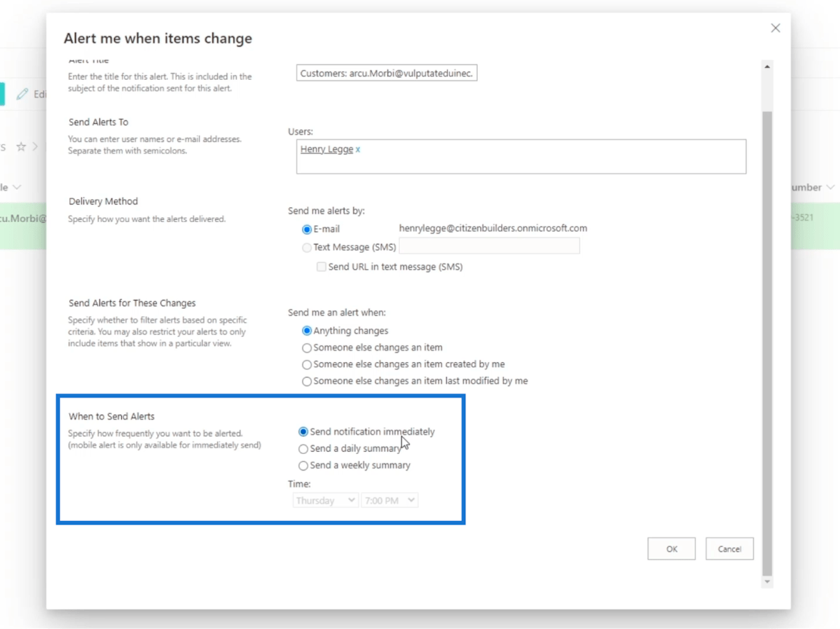Click the 'When to Send Alerts' heading
This screenshot has width=840, height=629.
click(x=111, y=416)
